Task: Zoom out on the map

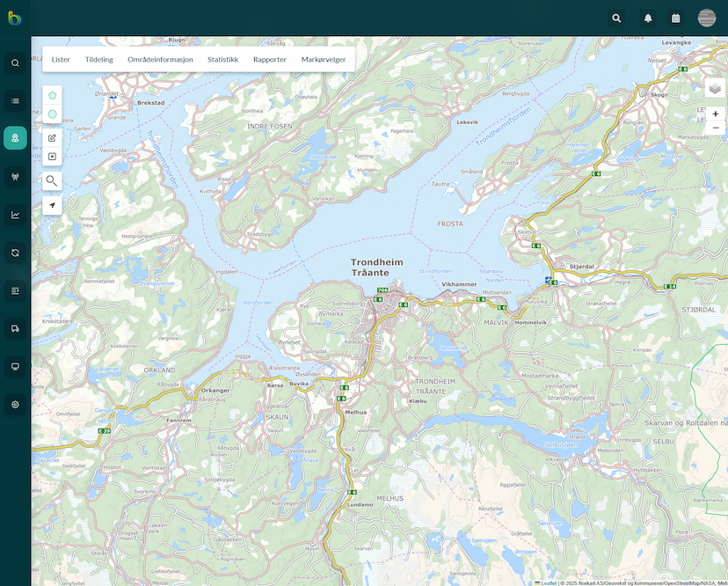Action: coord(716,128)
